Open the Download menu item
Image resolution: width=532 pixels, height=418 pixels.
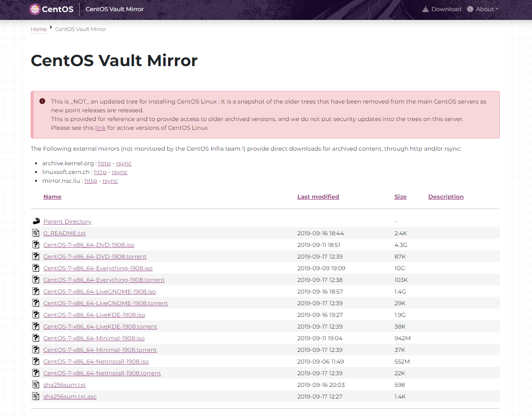(x=442, y=9)
